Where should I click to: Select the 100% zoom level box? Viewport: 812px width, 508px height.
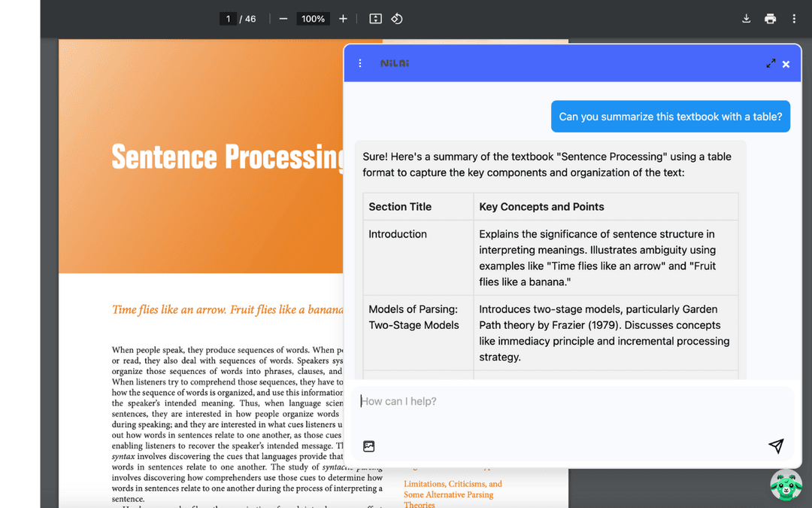coord(313,19)
